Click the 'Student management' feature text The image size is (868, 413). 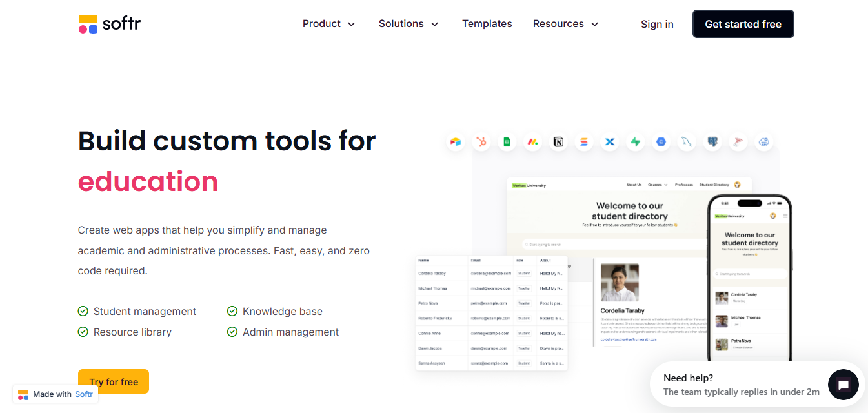[145, 311]
